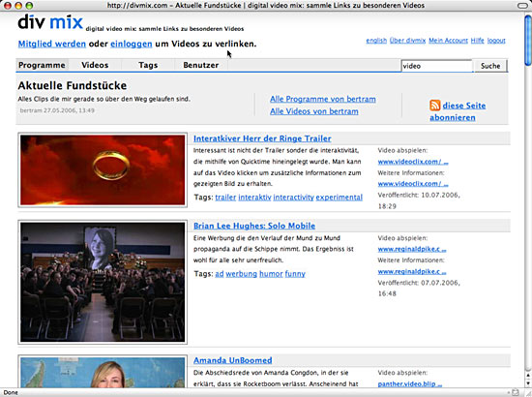Click the green zoom window button
This screenshot has width=532, height=397.
pos(30,5)
